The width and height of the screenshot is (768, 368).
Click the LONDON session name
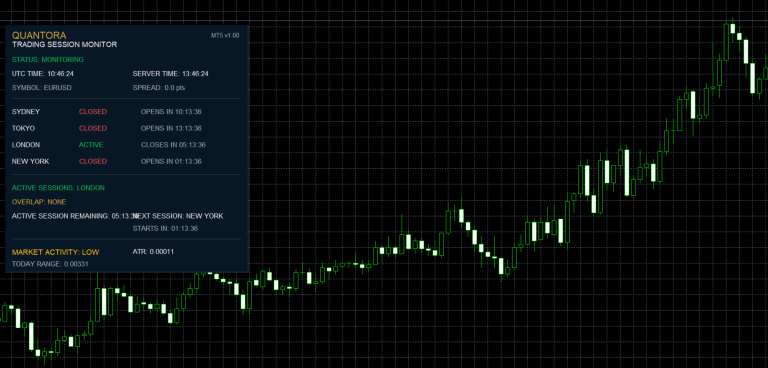[x=26, y=145]
